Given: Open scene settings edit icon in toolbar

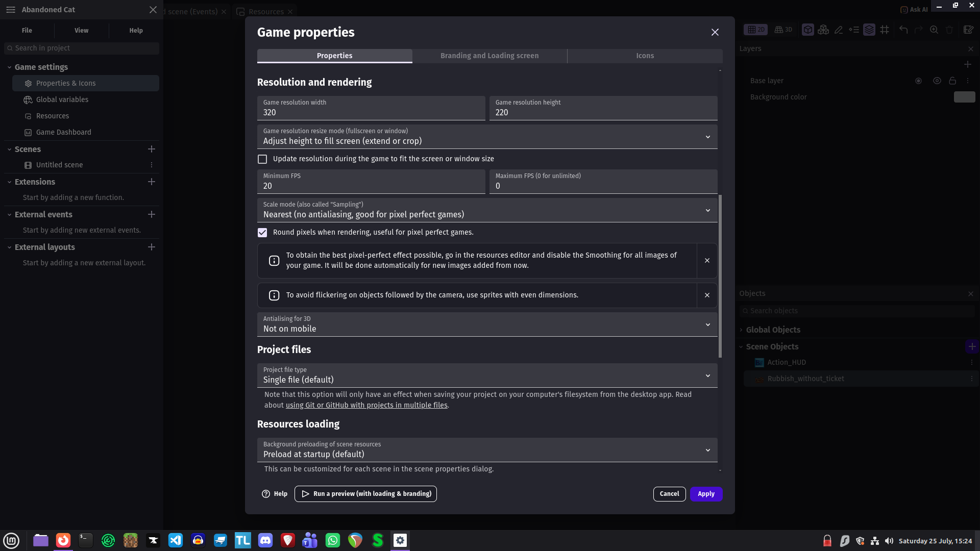Looking at the screenshot, I should [x=968, y=30].
